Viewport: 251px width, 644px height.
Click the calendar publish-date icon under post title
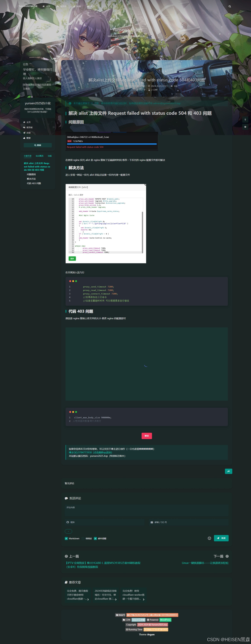127,86
